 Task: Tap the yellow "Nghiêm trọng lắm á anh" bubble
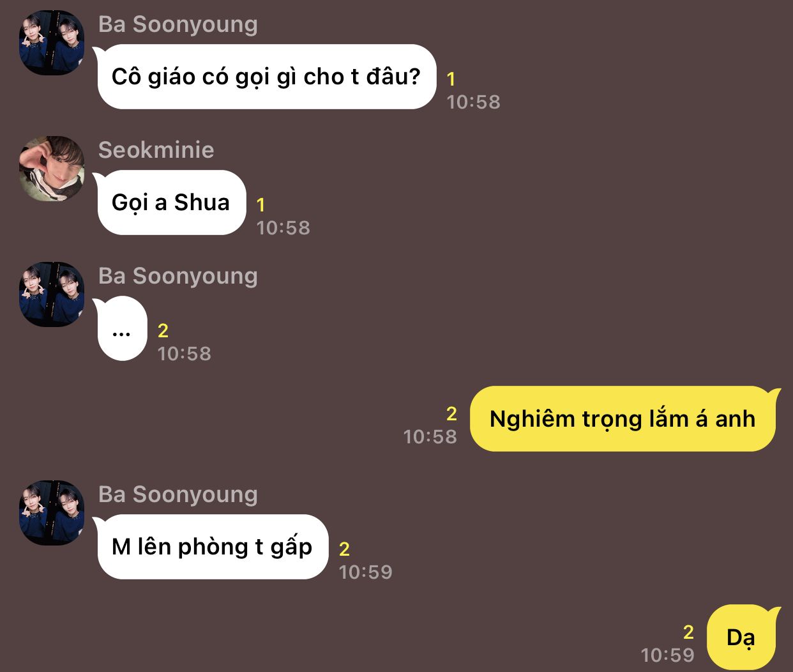click(x=623, y=419)
